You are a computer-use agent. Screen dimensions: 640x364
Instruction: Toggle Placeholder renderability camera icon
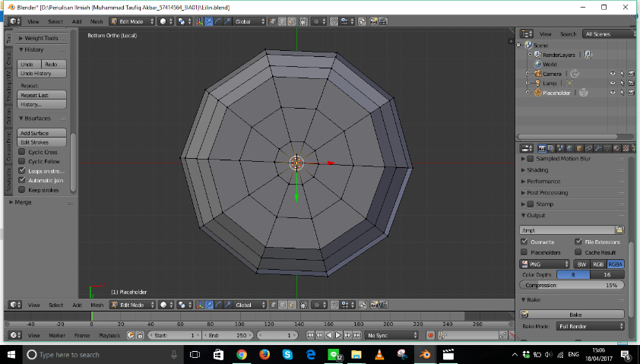631,93
